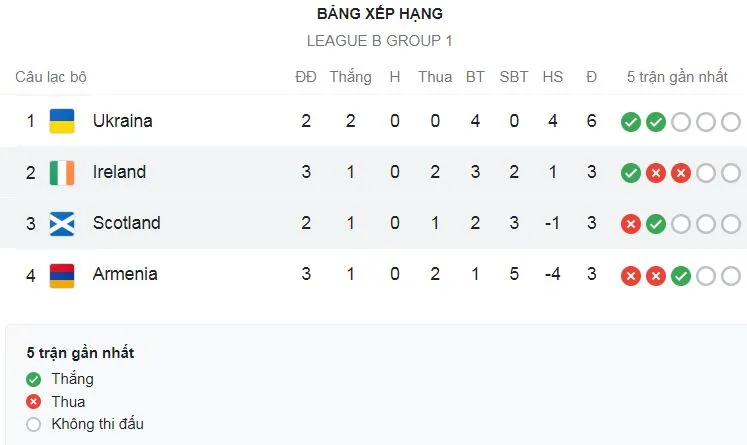Click Ireland's last red loss indicator
Image resolution: width=747 pixels, height=445 pixels.
[681, 173]
